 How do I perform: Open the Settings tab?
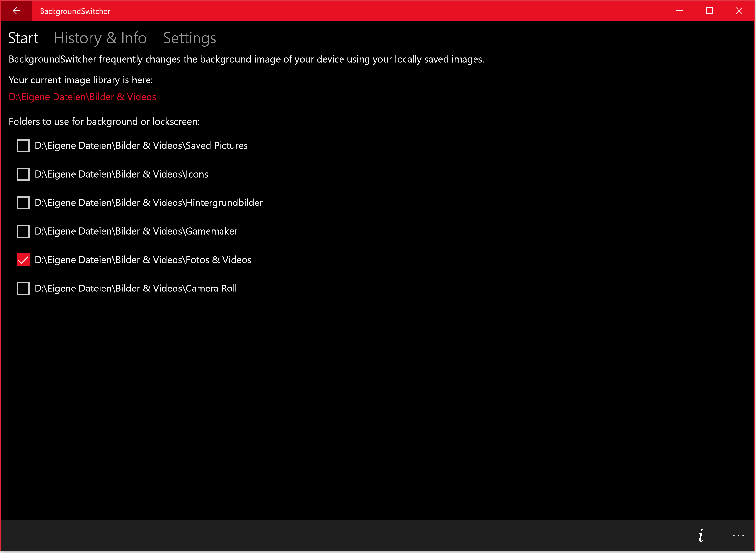[x=189, y=38]
